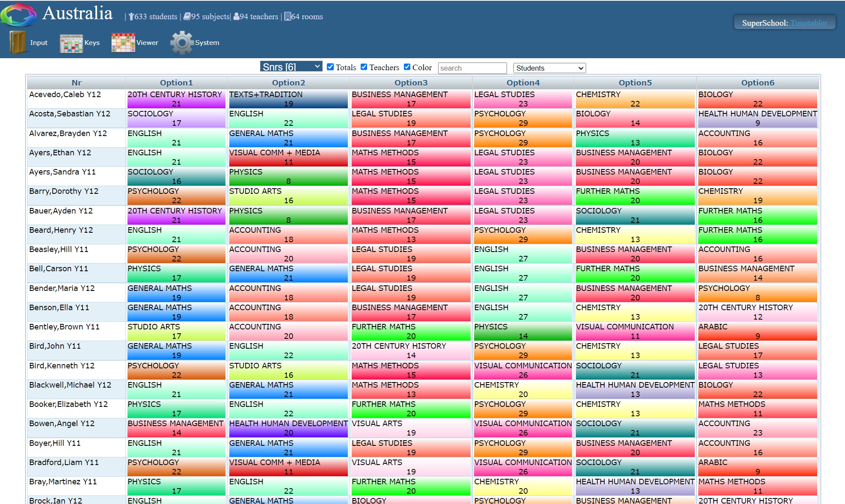Image resolution: width=845 pixels, height=504 pixels.
Task: Expand the Snrs [6] dropdown
Action: [291, 67]
